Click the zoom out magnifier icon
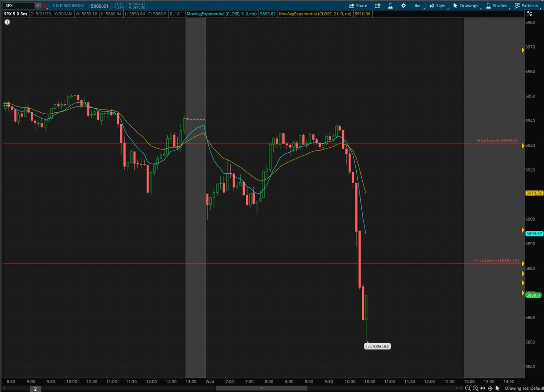544x392 pixels. coord(468,388)
